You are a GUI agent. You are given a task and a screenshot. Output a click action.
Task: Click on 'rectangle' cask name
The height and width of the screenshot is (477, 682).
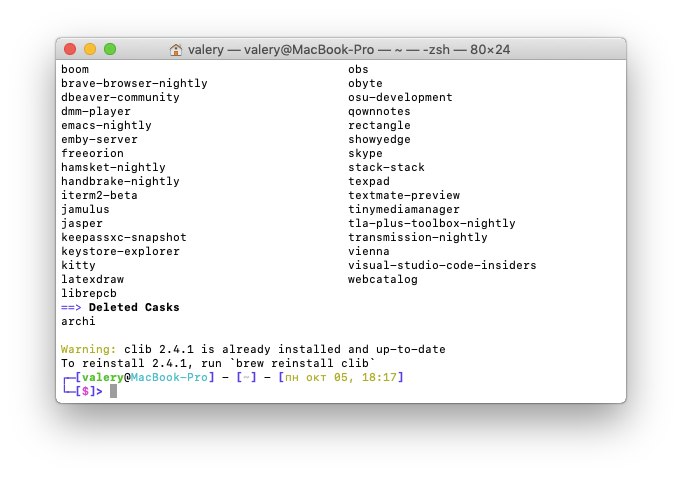(x=379, y=125)
